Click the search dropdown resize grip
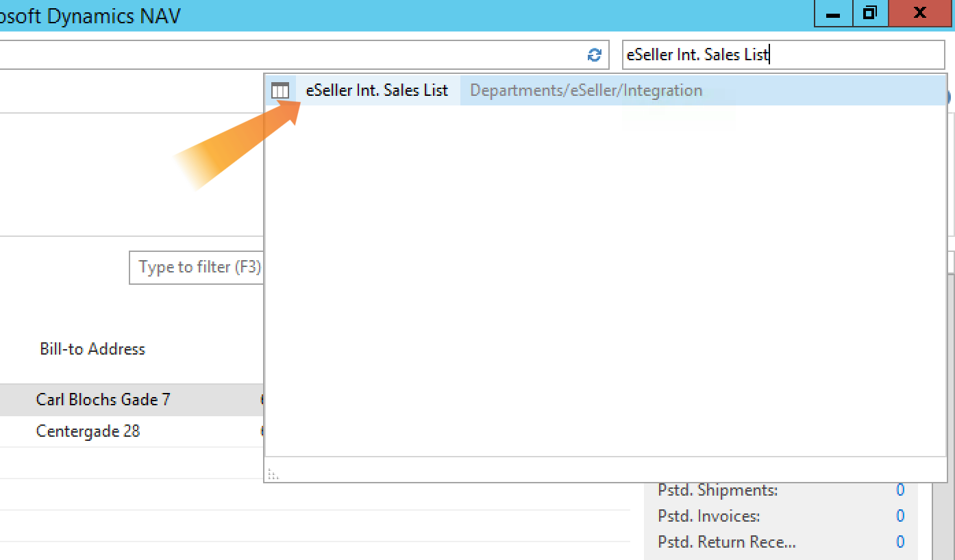The height and width of the screenshot is (560, 955). [273, 474]
